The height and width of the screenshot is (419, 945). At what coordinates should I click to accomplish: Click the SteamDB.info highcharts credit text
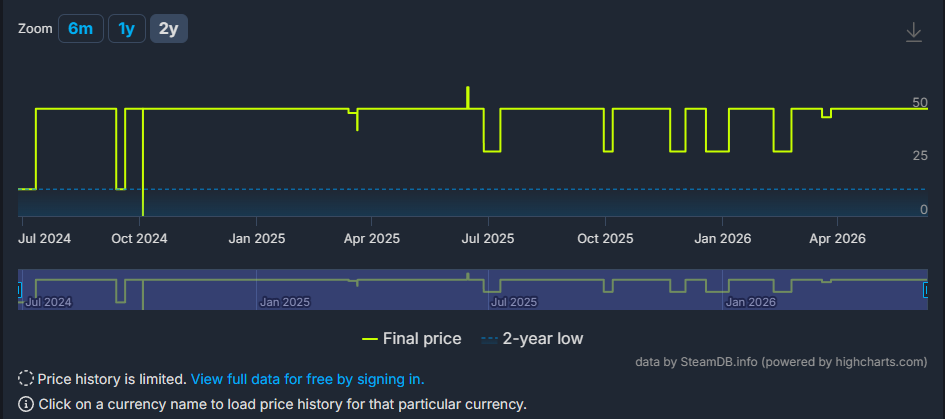pyautogui.click(x=781, y=362)
